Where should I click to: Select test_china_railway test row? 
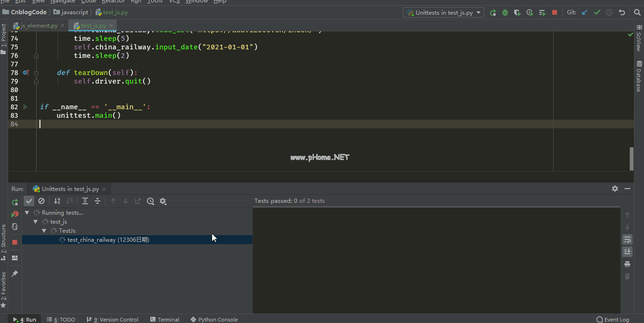(x=137, y=240)
